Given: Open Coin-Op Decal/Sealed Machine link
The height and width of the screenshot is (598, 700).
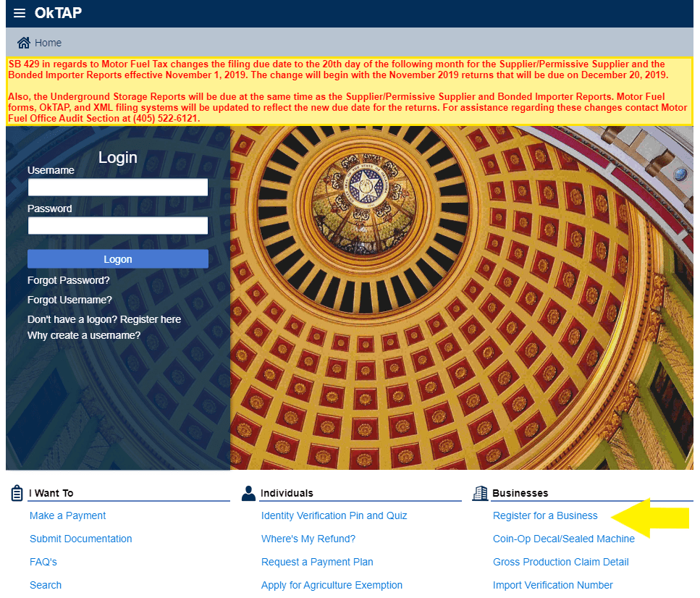Looking at the screenshot, I should 563,539.
